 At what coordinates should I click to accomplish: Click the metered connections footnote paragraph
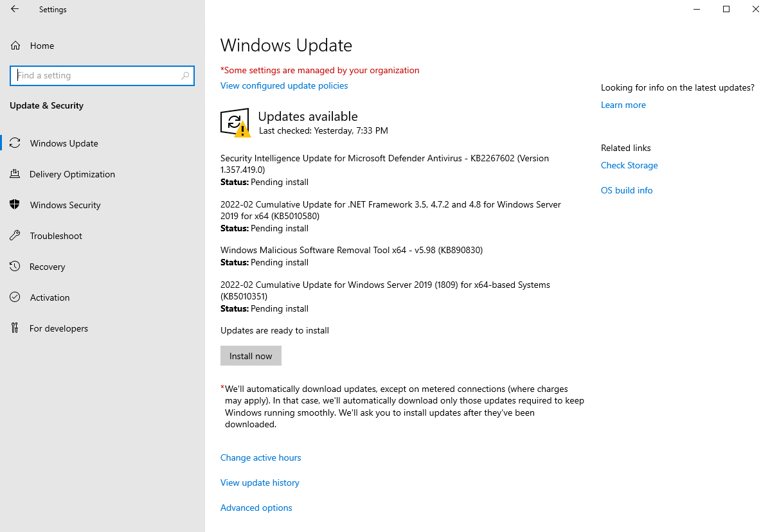click(x=403, y=407)
